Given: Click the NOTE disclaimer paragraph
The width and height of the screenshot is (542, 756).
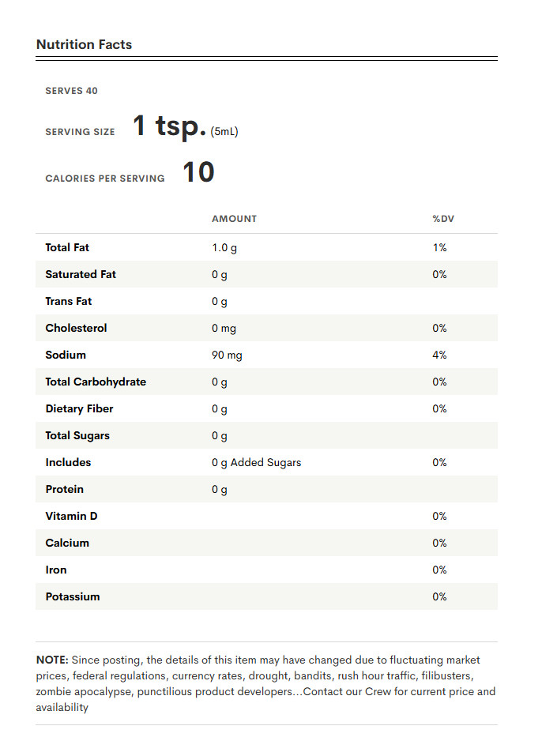Looking at the screenshot, I should 265,683.
